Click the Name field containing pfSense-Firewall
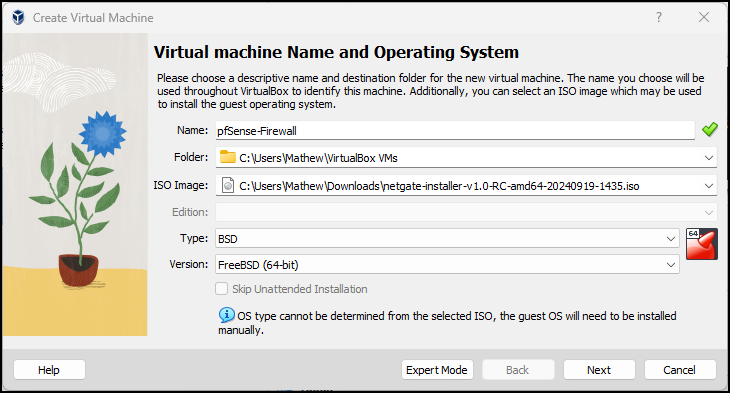Screen dimensions: 730x393 click(455, 131)
